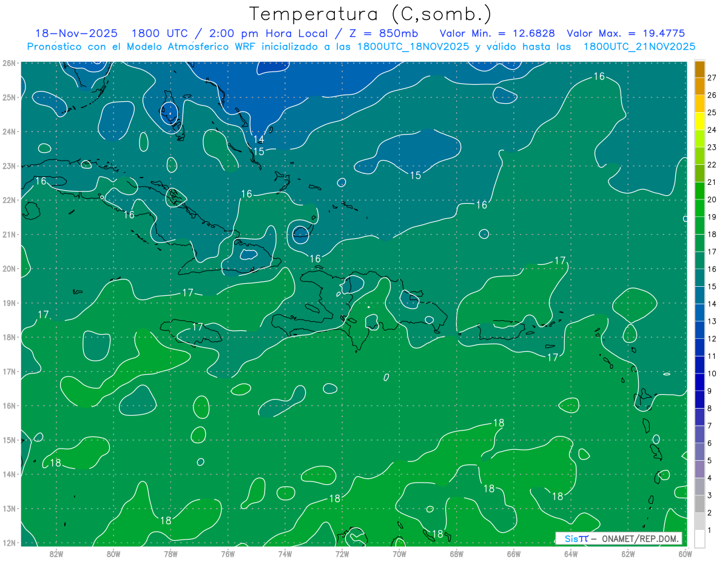Click the colorbar value '8'
The height and width of the screenshot is (562, 728).
[709, 409]
